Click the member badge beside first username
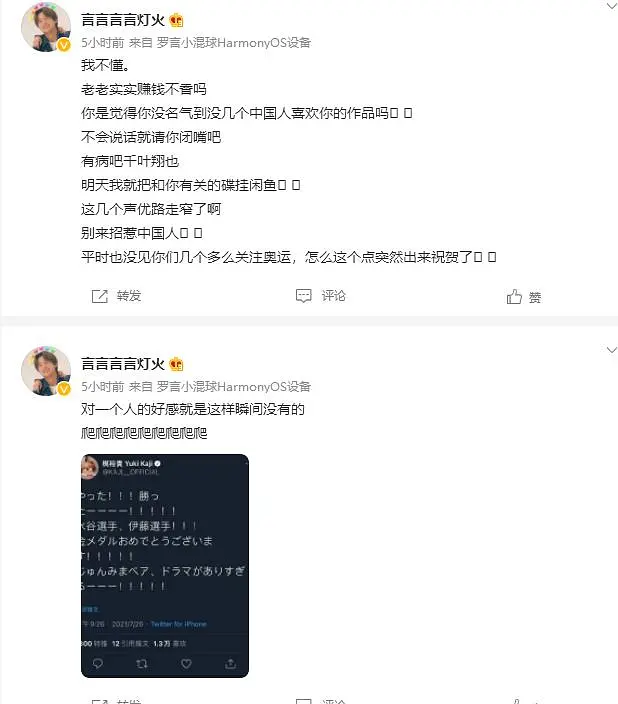Viewport: 618px width, 704px height. pos(177,20)
